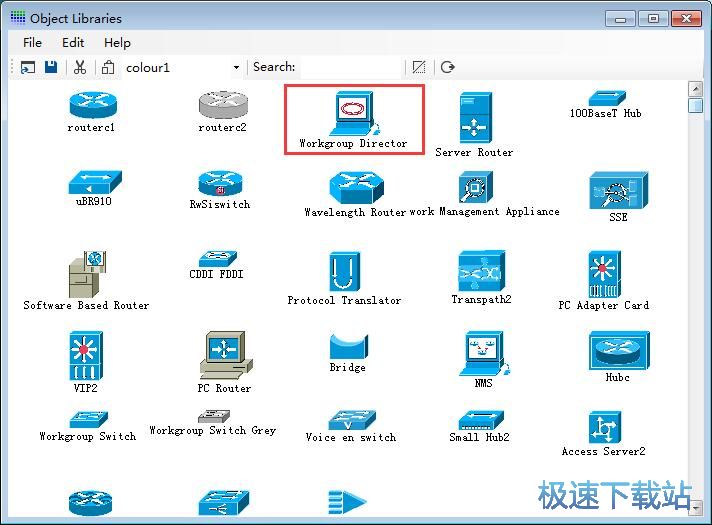Open the Help menu
Screen dimensions: 712x525
coord(117,42)
